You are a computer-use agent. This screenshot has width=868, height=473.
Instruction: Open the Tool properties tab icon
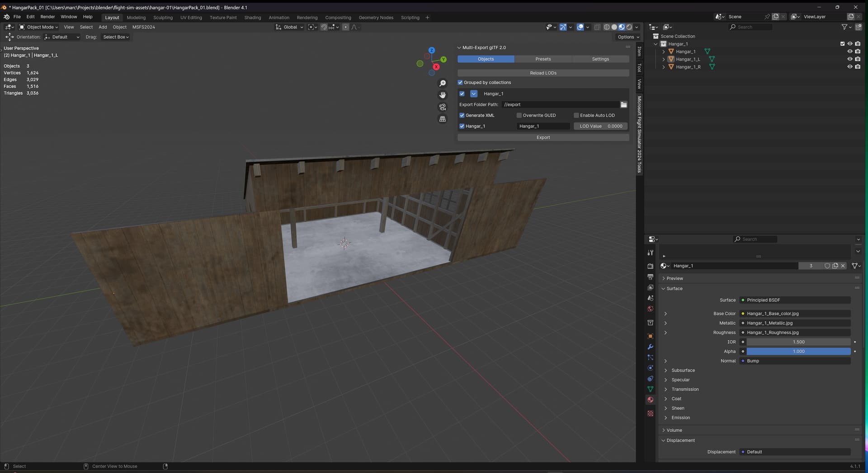[650, 253]
